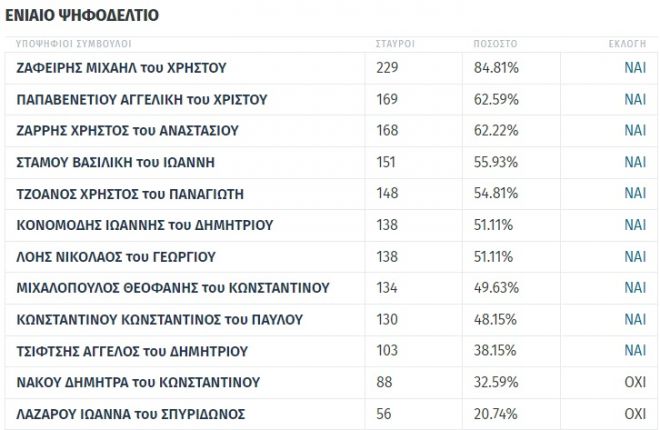Select candidate ΖΑΦΕΙΡΗΣ ΜΙΧΑΗΛ του ΧΡΗΣΤΟΥ
Viewport: 660px width, 430px height.
click(122, 68)
